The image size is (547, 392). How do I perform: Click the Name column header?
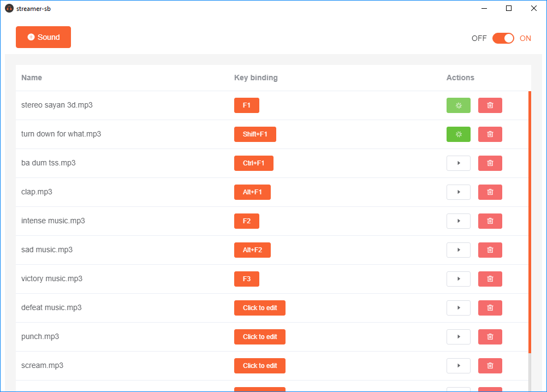pyautogui.click(x=32, y=78)
